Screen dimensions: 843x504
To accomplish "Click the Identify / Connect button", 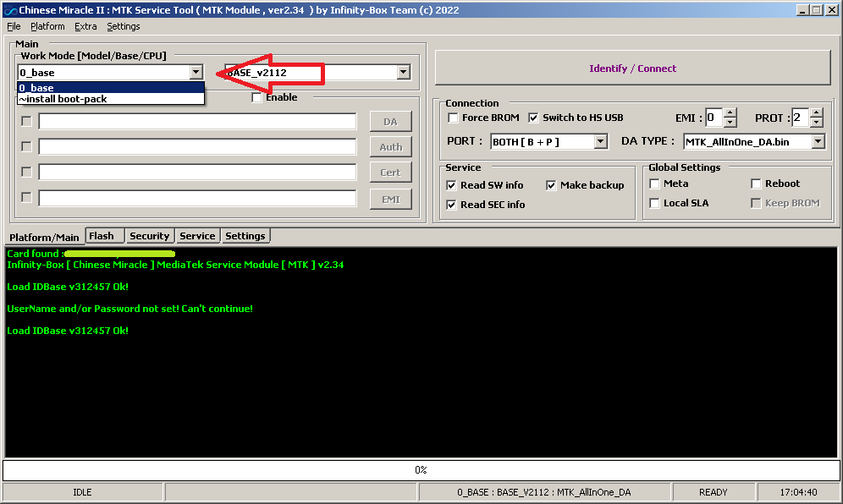I will [x=632, y=68].
